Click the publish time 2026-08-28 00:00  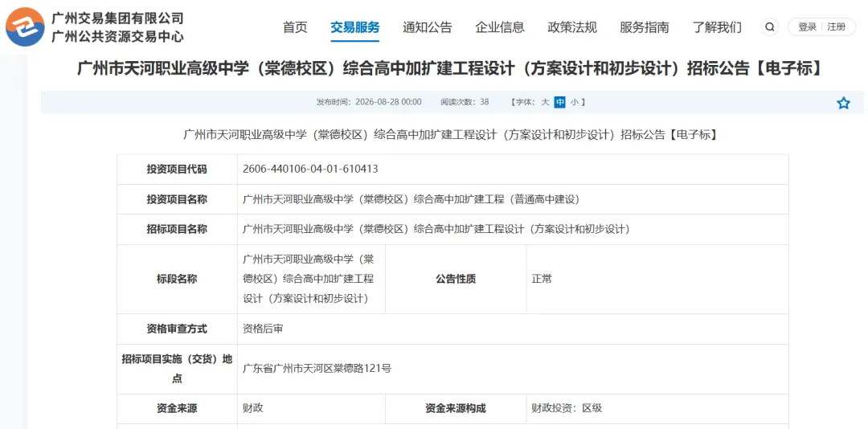pyautogui.click(x=388, y=102)
